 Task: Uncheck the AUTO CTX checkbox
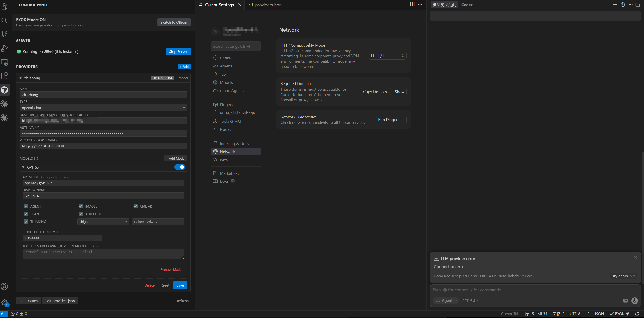pyautogui.click(x=81, y=214)
